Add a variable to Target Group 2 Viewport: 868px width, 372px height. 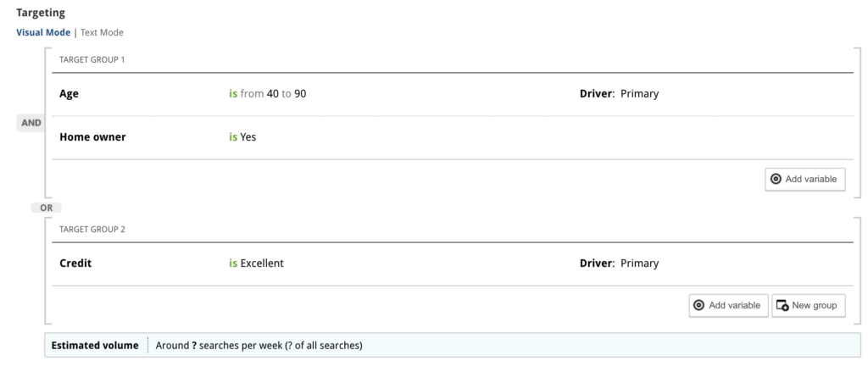[x=728, y=306]
